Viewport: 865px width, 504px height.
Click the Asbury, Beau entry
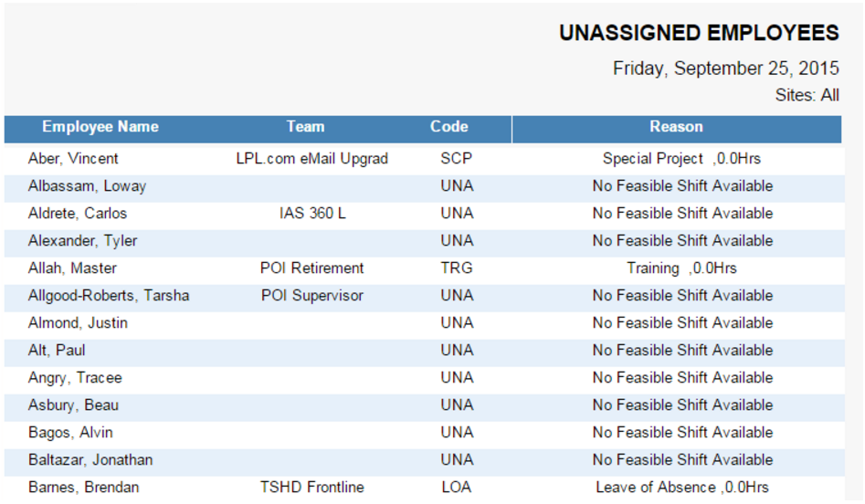tap(73, 405)
